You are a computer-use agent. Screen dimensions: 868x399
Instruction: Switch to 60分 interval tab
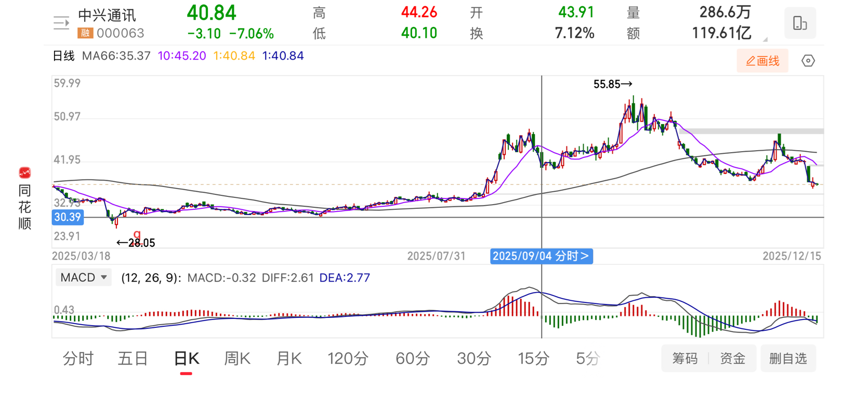413,358
